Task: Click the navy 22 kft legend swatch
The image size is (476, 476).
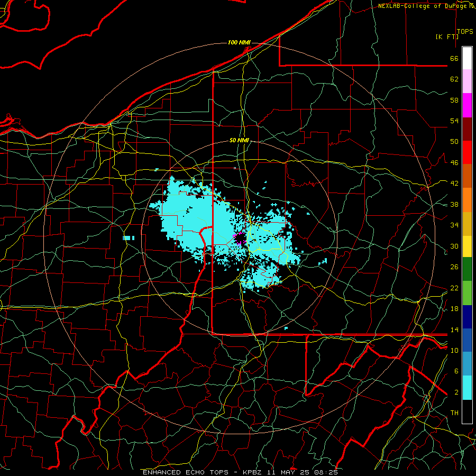Action: tap(467, 317)
